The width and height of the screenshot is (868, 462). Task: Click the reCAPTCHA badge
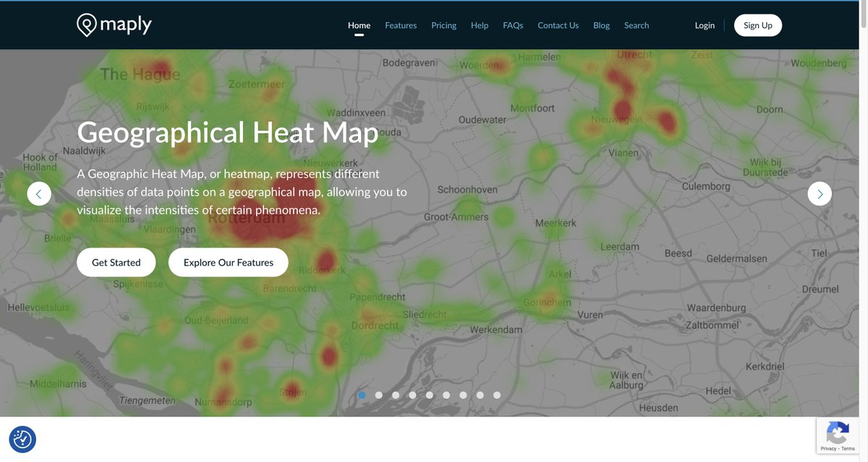(x=838, y=435)
